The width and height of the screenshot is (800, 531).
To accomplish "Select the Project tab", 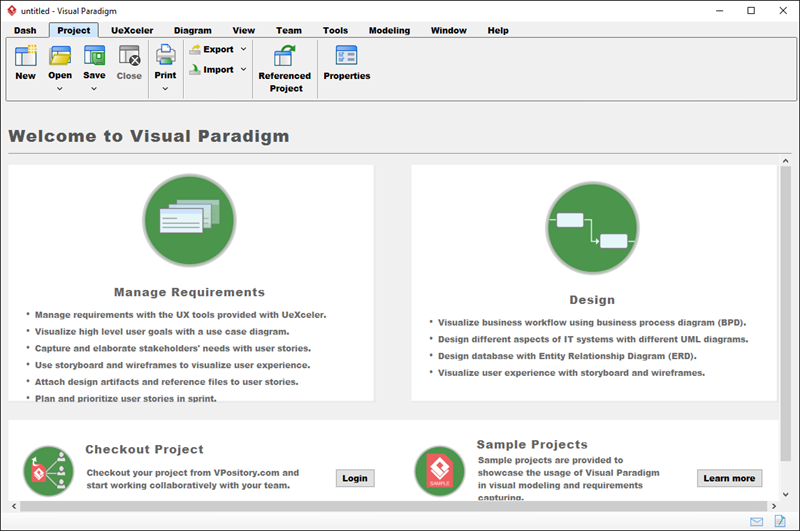I will [73, 31].
